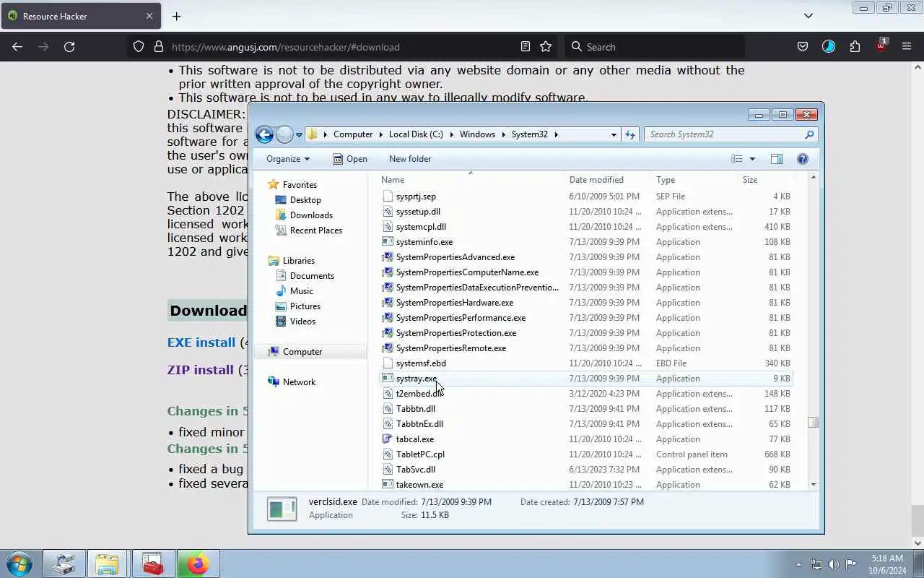Select the tabcal.exe file icon
Image resolution: width=924 pixels, height=578 pixels.
coord(388,439)
